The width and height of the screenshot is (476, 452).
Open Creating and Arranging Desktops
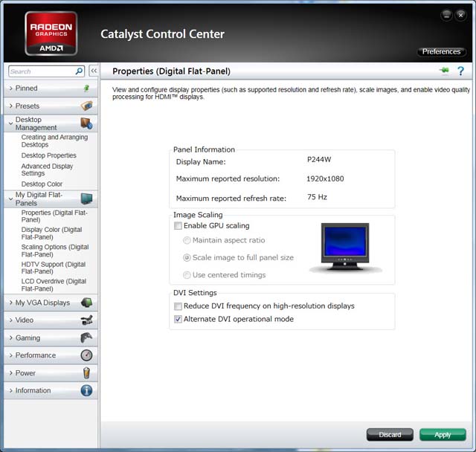point(54,141)
